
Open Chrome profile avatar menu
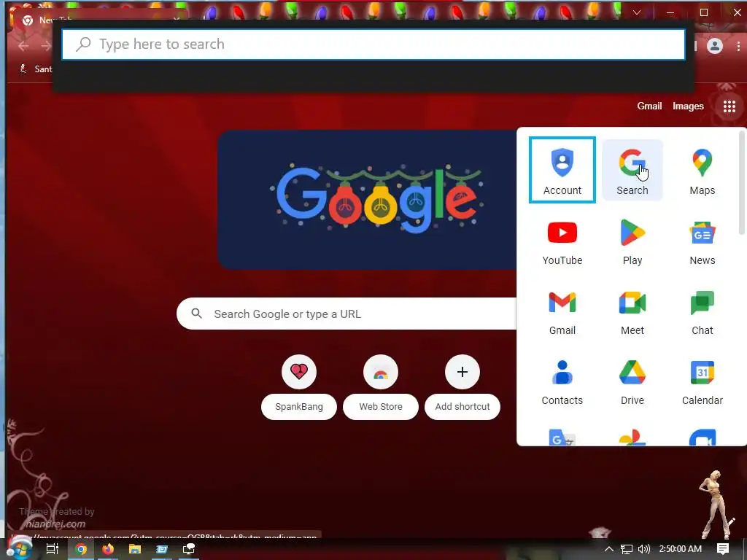tap(715, 46)
